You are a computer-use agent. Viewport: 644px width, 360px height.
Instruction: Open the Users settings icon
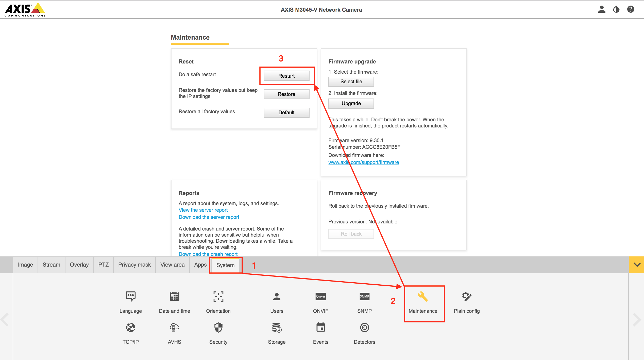pyautogui.click(x=277, y=296)
